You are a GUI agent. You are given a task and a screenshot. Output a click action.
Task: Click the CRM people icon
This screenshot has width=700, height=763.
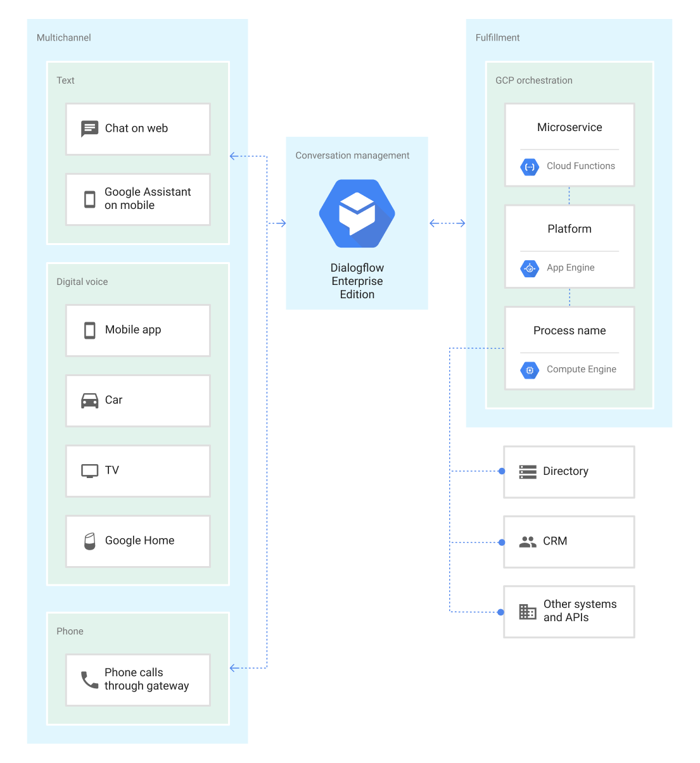coord(528,541)
